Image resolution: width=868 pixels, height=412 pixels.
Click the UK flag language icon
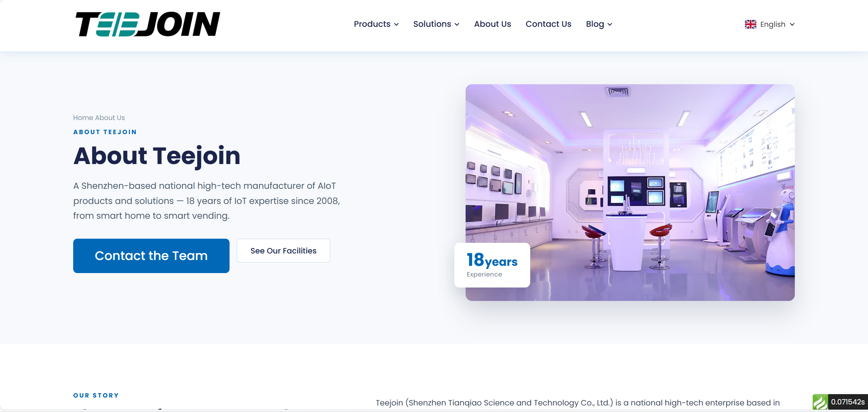click(750, 24)
